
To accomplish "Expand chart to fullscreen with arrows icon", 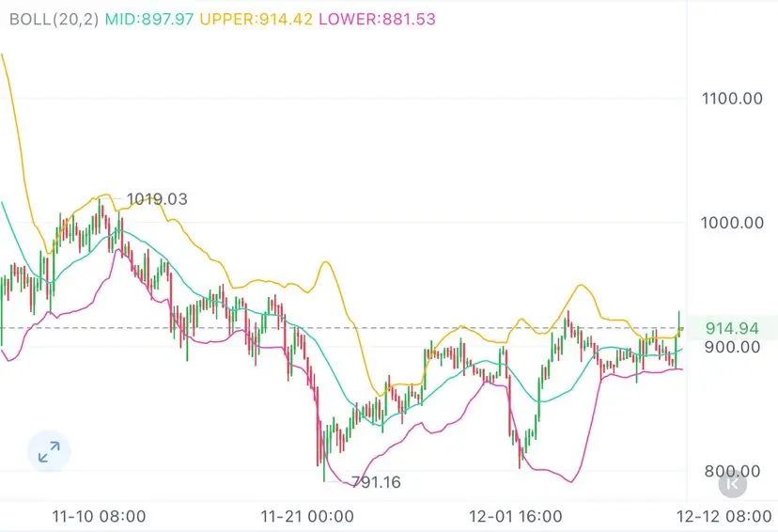I will coord(49,451).
